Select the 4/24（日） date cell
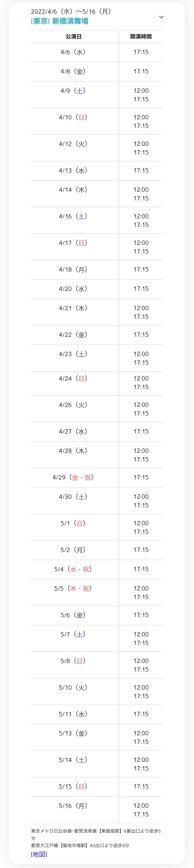Image resolution: width=194 pixels, height=868 pixels. (73, 378)
